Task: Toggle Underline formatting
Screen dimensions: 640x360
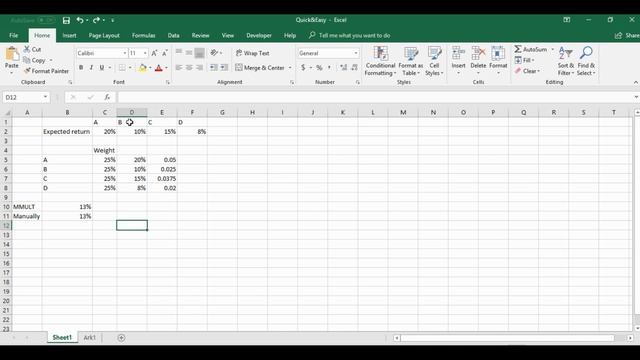Action: [102, 67]
